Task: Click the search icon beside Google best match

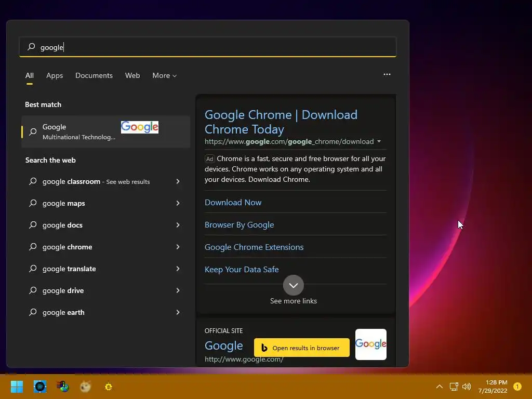Action: click(33, 131)
